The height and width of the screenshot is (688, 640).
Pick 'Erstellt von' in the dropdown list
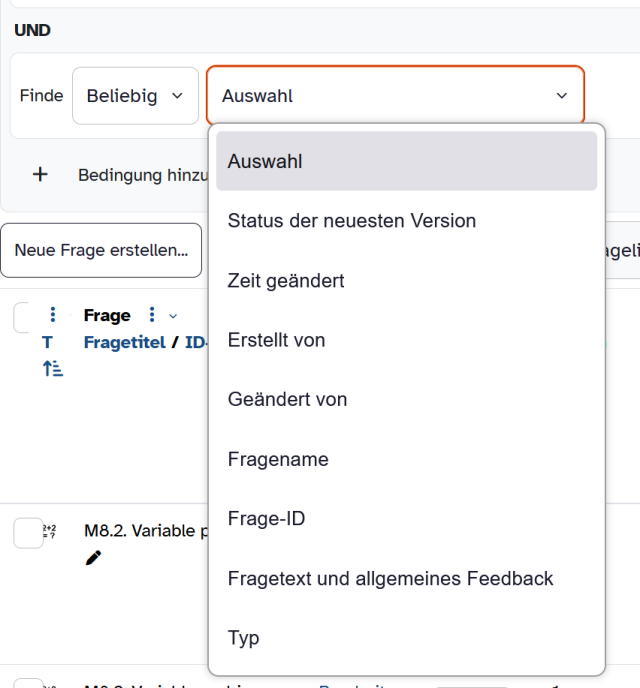276,340
